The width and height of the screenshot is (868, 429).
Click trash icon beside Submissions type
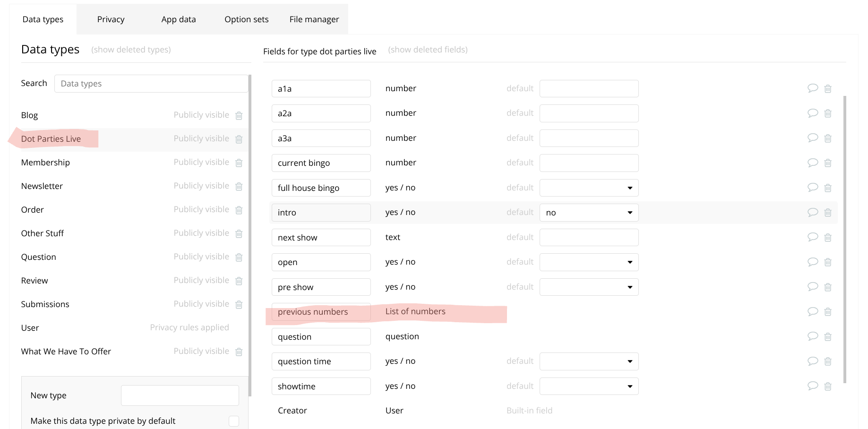point(239,304)
